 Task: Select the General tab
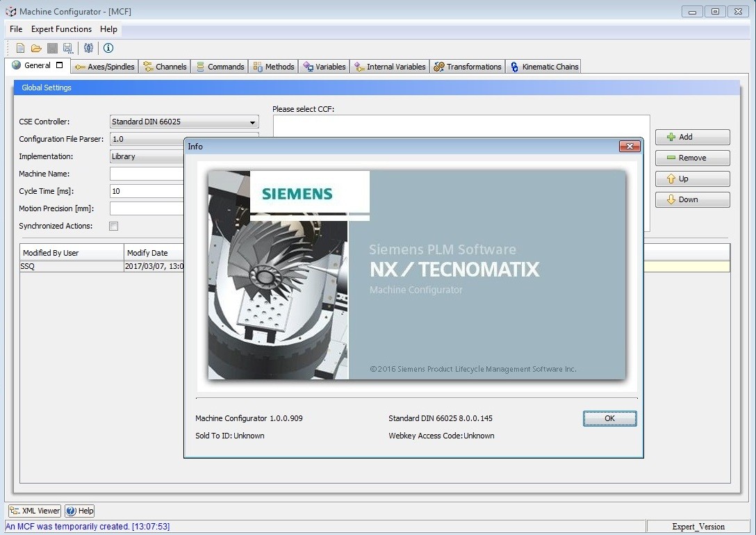[37, 65]
